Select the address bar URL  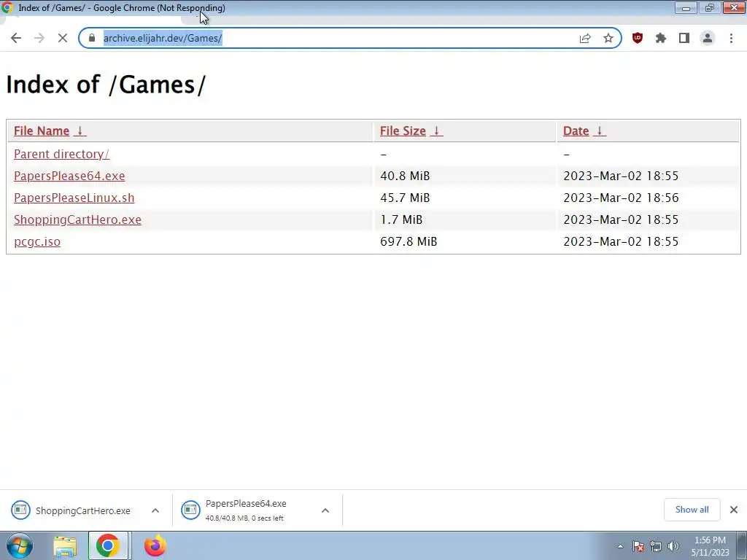(163, 38)
